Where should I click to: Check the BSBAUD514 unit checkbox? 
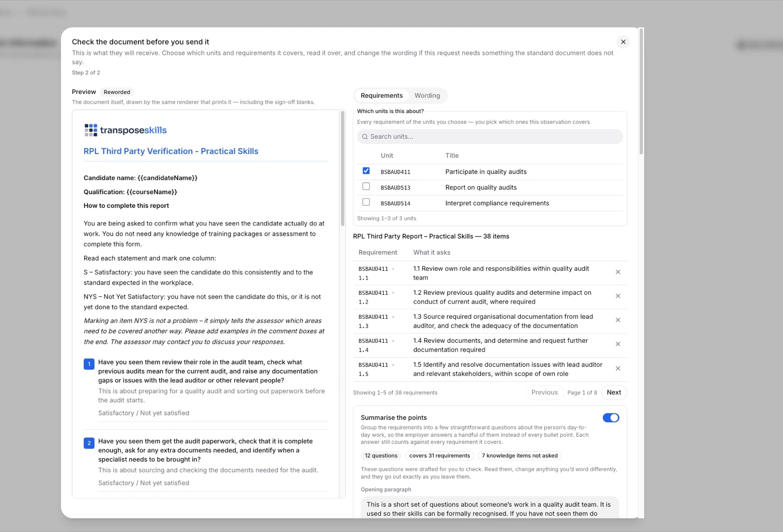coord(366,202)
